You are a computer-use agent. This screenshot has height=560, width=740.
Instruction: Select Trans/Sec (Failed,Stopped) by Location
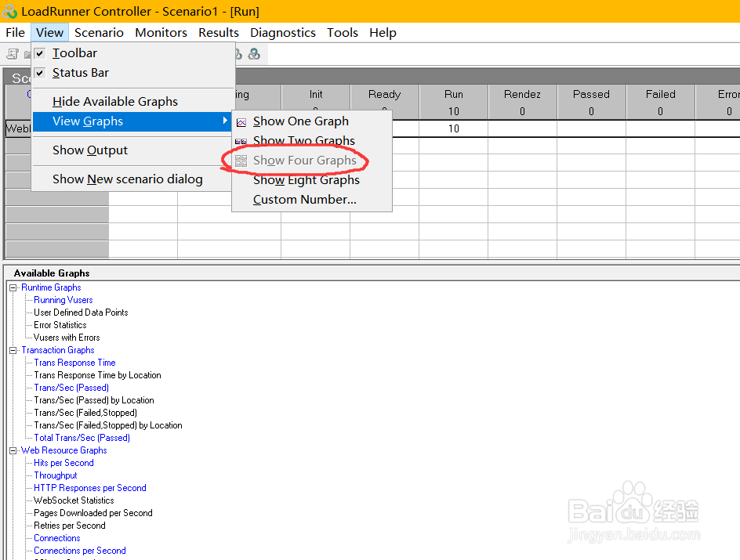click(108, 425)
